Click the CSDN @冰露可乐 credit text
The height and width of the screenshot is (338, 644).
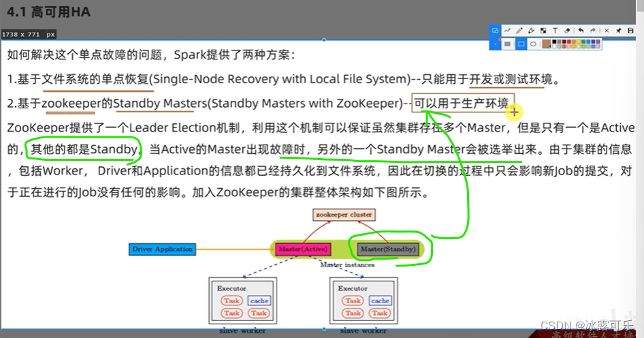point(587,326)
